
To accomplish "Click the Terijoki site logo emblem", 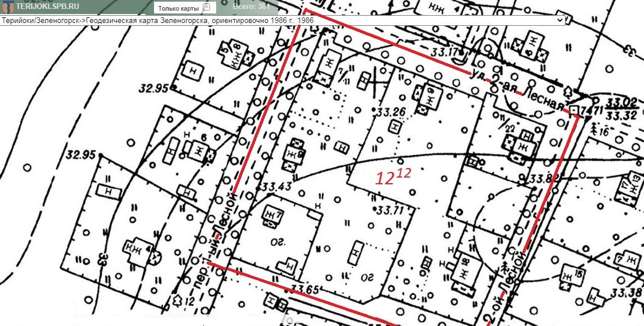I will coord(7,7).
